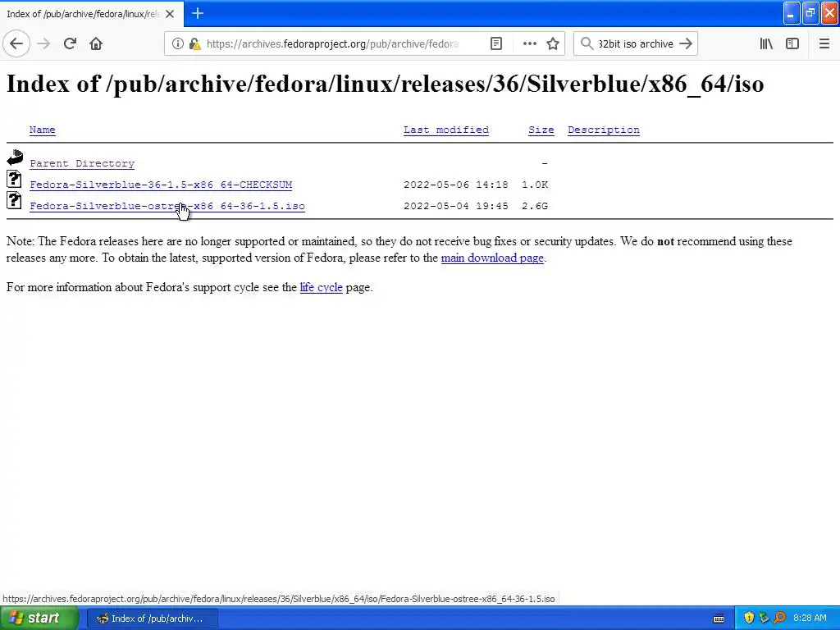
Task: Click the magnifier tray icon
Action: [x=779, y=618]
